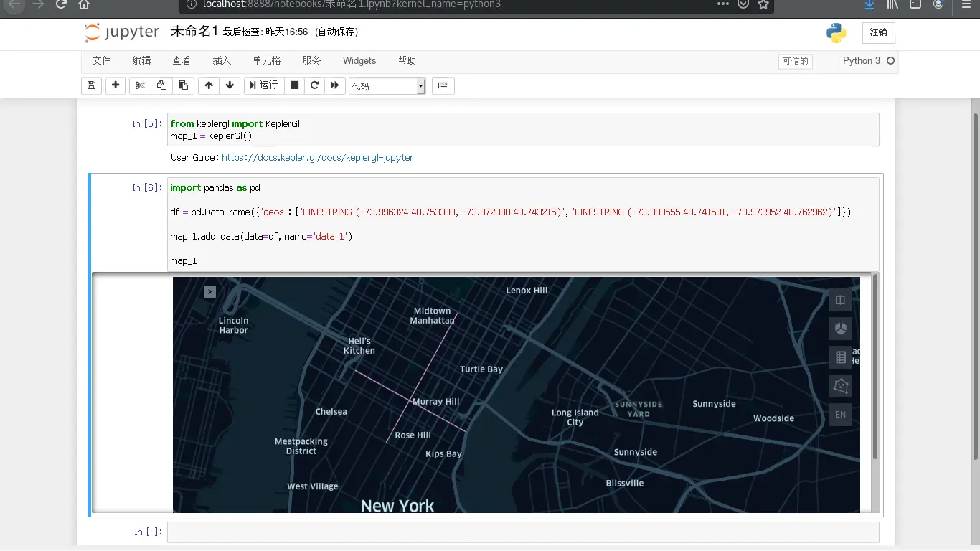Activate the draw on map polygon tool
Screen dimensions: 980x551
[841, 386]
